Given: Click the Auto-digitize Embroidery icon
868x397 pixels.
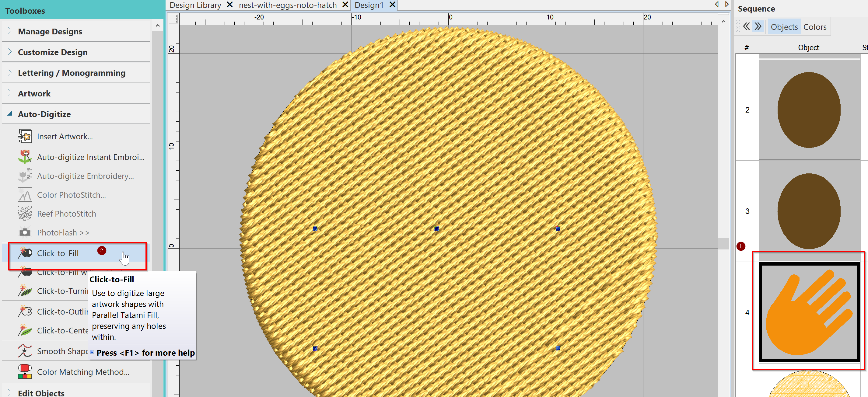Looking at the screenshot, I should (25, 176).
